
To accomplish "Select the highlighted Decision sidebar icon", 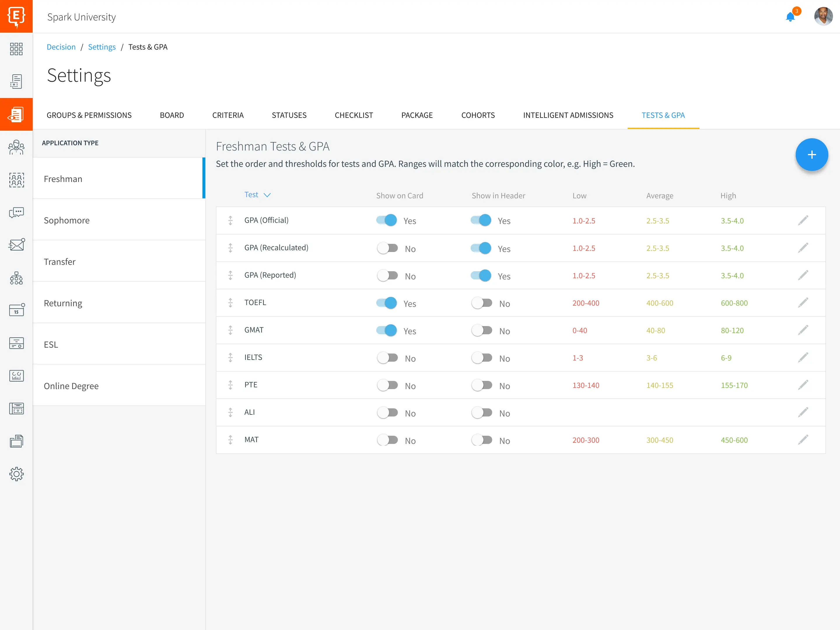I will pyautogui.click(x=16, y=114).
